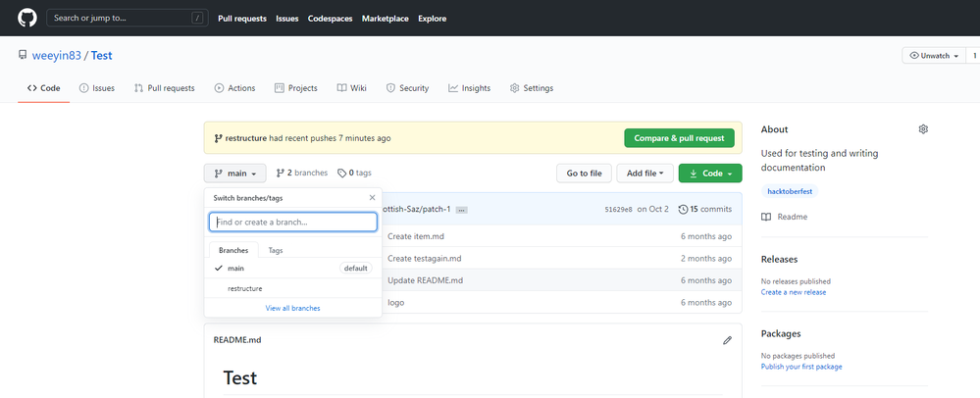Select the restructure branch in the list

[293, 288]
